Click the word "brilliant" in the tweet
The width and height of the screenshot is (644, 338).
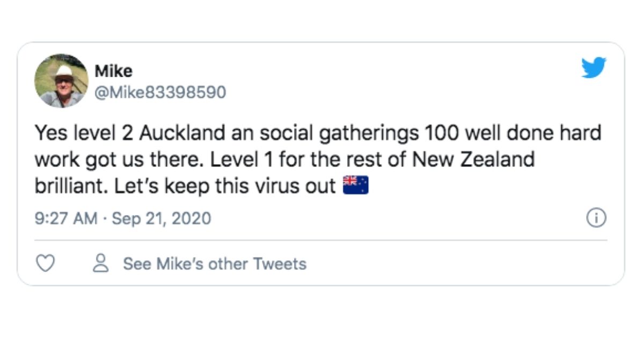[70, 186]
